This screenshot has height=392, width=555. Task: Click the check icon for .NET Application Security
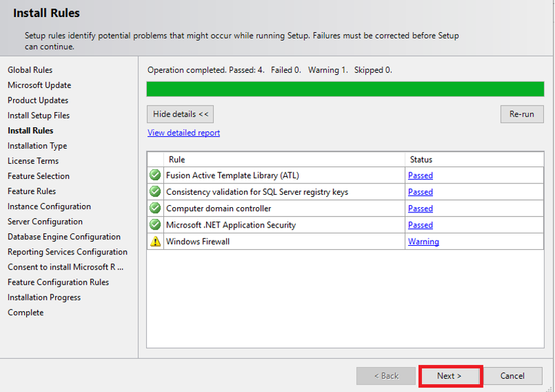[155, 225]
